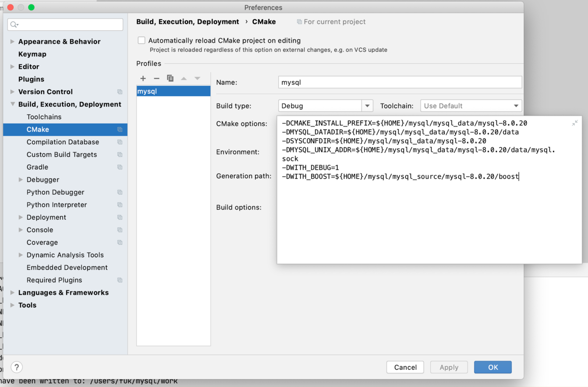Collapse the expanded CMake options editor
Viewport: 588px width, 387px height.
pos(575,123)
